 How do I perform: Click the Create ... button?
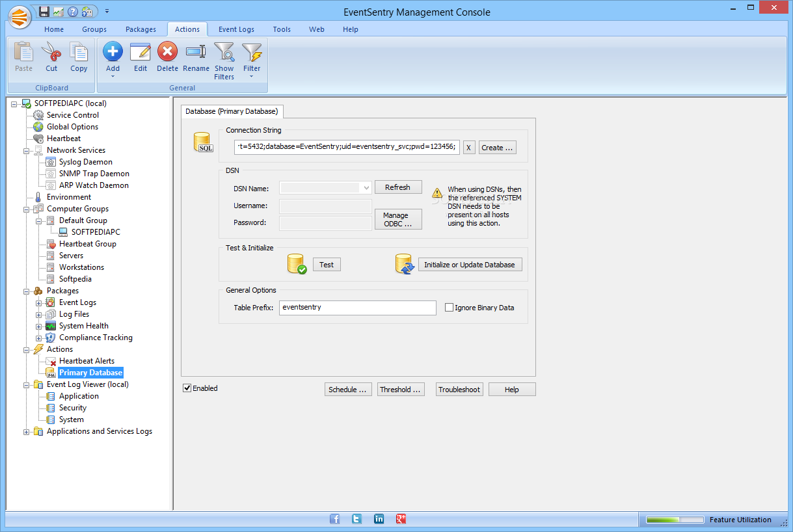498,148
